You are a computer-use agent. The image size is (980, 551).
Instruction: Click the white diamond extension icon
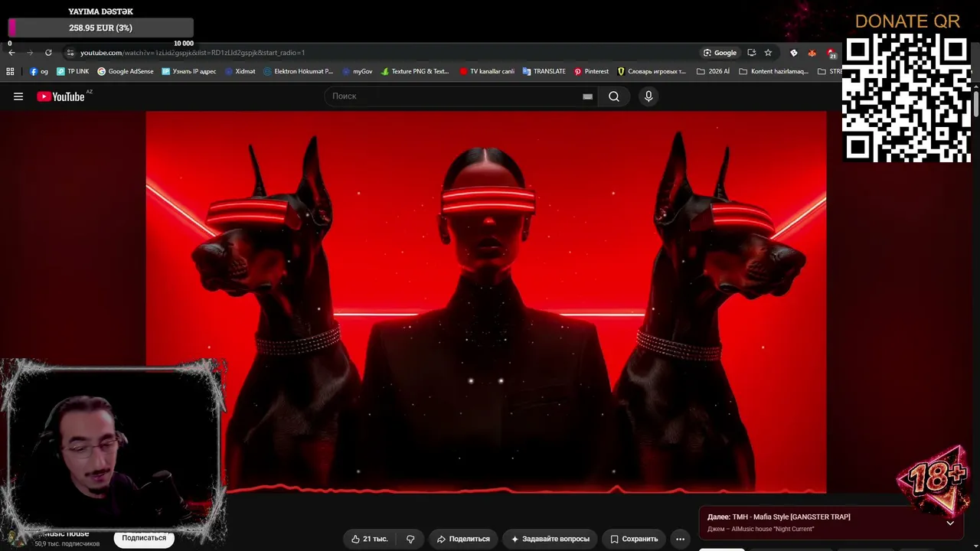[793, 53]
